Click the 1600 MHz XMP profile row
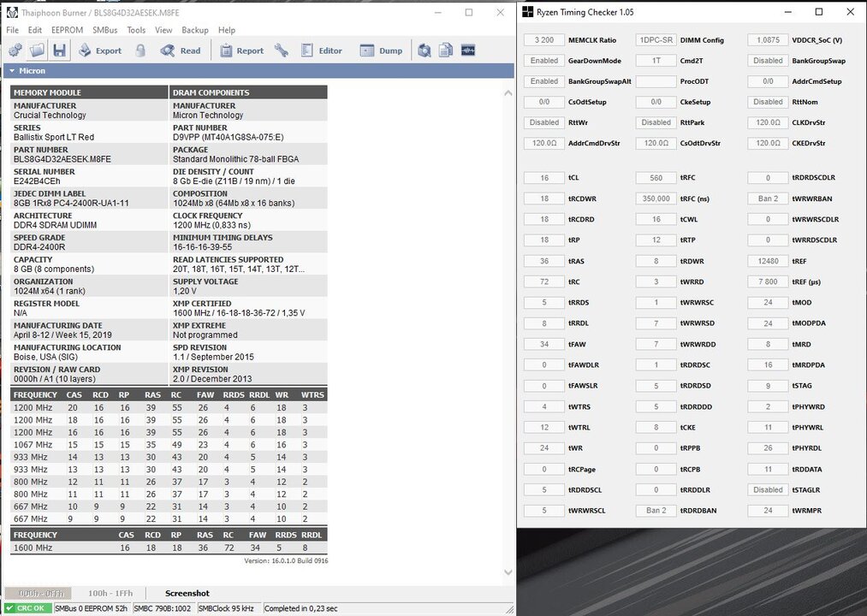Screen dimensions: 867x616 169,548
